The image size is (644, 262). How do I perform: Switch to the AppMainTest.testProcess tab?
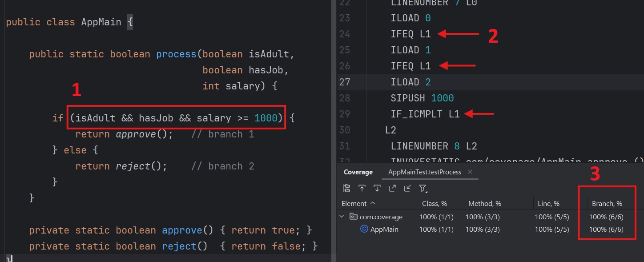pos(424,172)
